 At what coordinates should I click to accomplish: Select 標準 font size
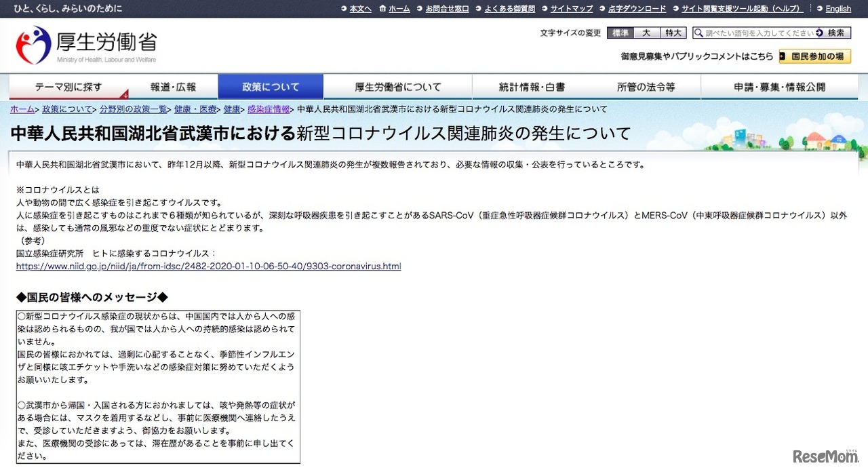pyautogui.click(x=620, y=32)
